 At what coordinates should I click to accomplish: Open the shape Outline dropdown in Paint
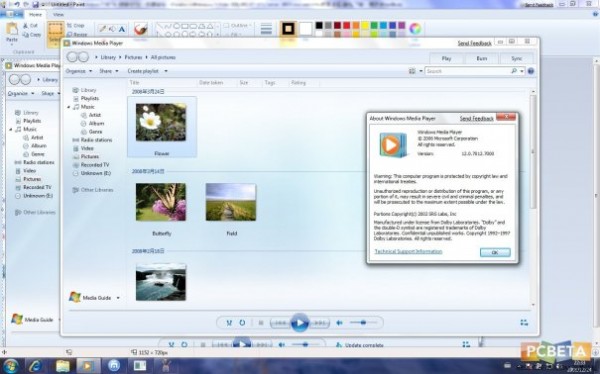pos(238,25)
